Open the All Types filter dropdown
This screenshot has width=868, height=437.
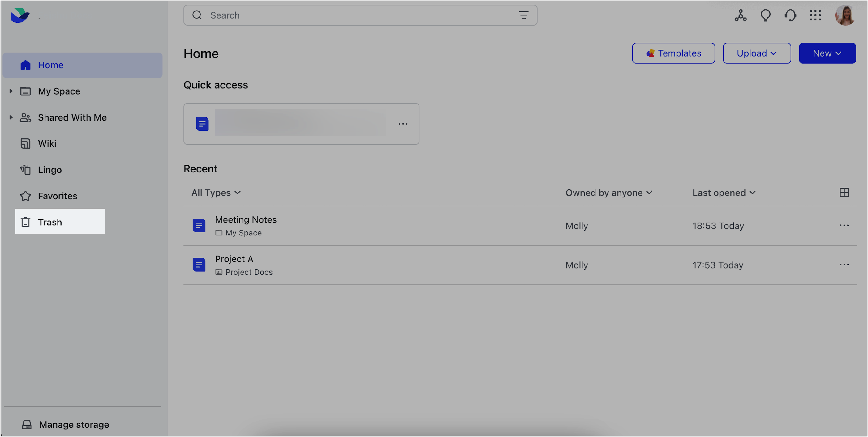coord(216,192)
